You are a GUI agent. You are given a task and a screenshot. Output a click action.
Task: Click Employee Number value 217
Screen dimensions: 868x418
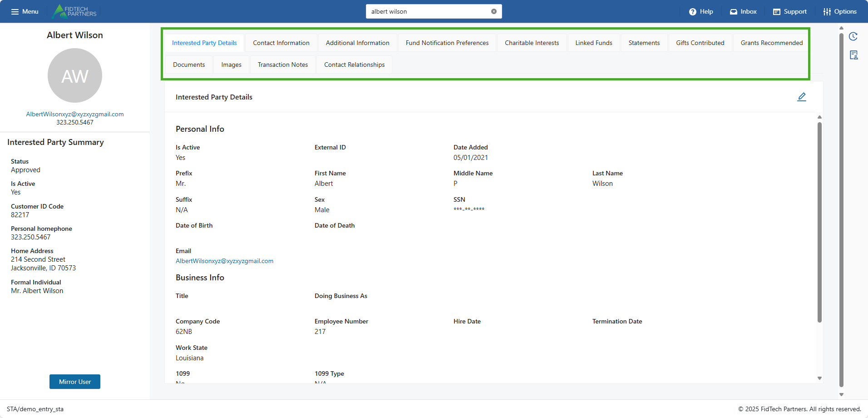click(x=320, y=332)
